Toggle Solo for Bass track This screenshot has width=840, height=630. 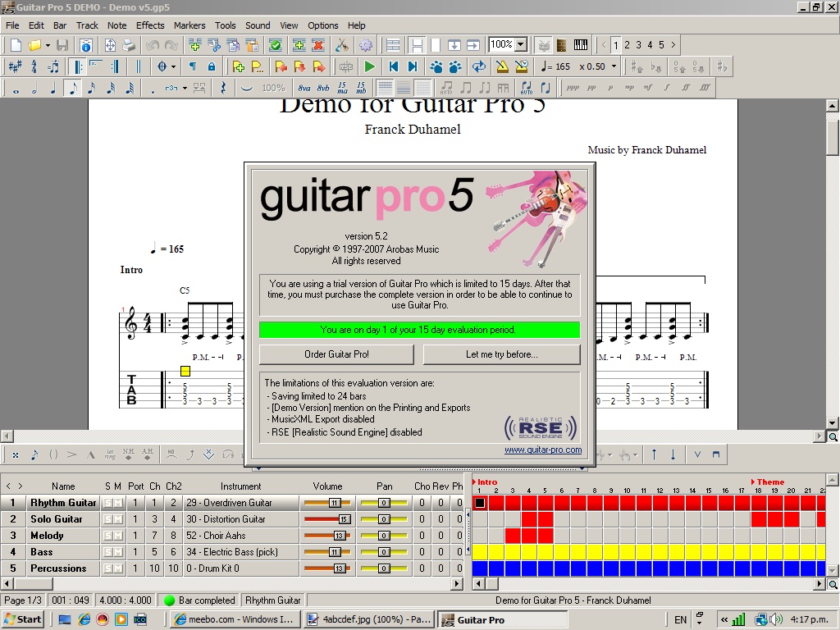(108, 552)
